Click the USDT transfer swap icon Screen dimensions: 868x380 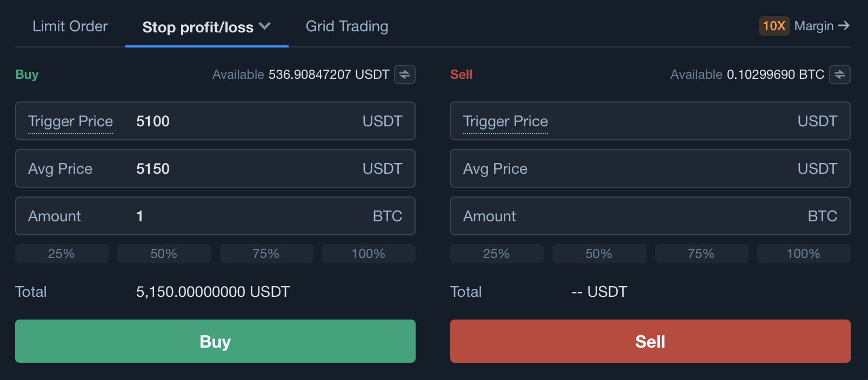click(404, 74)
